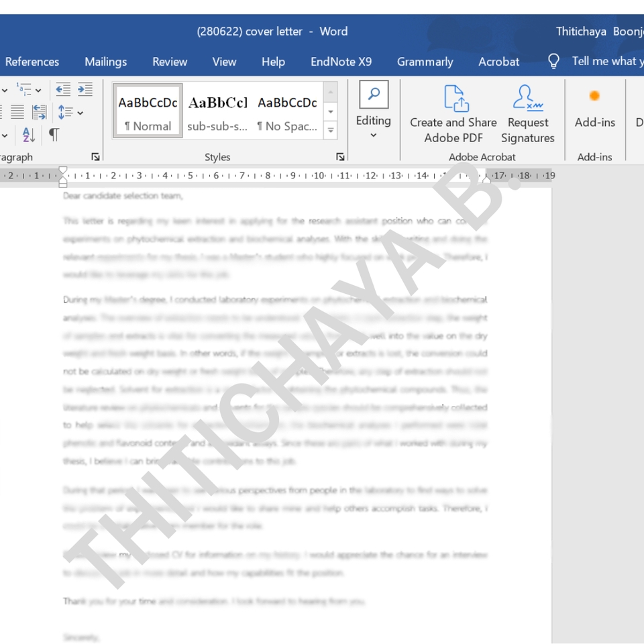
Task: Expand the full Styles gallery
Action: (331, 130)
